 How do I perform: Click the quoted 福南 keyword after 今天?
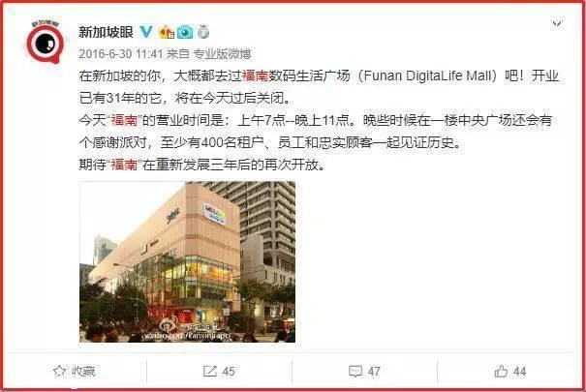point(125,120)
